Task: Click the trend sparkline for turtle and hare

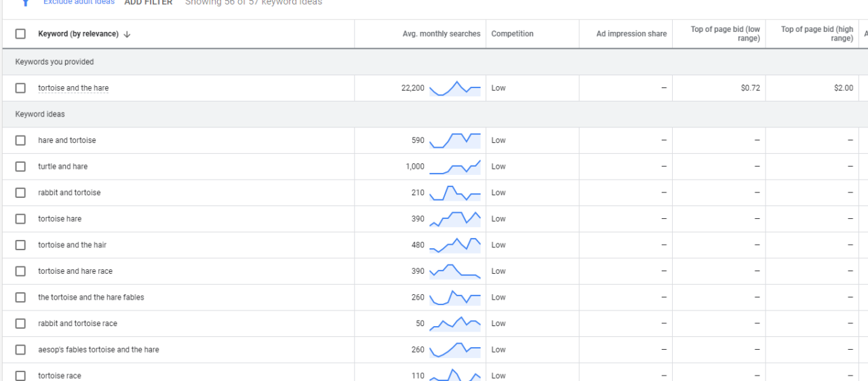Action: point(454,167)
